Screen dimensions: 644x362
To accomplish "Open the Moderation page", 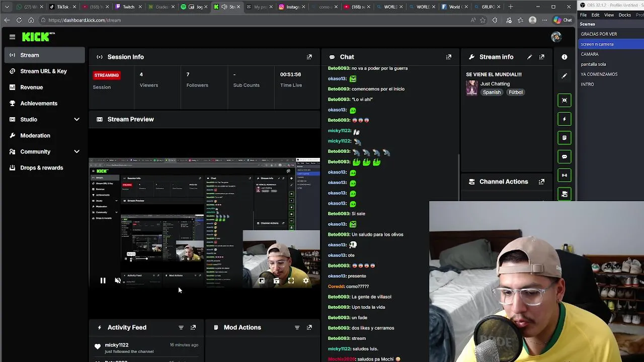I will (44, 135).
